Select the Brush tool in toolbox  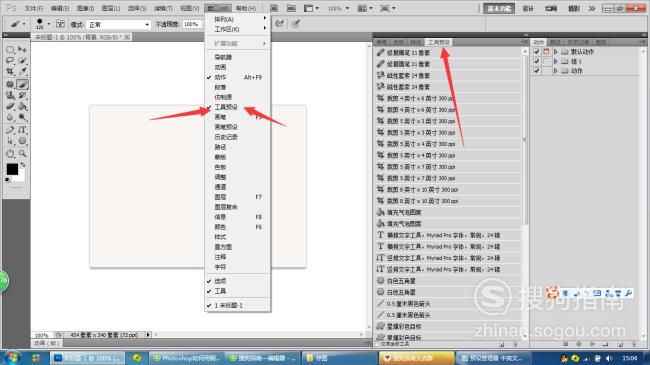pos(22,84)
